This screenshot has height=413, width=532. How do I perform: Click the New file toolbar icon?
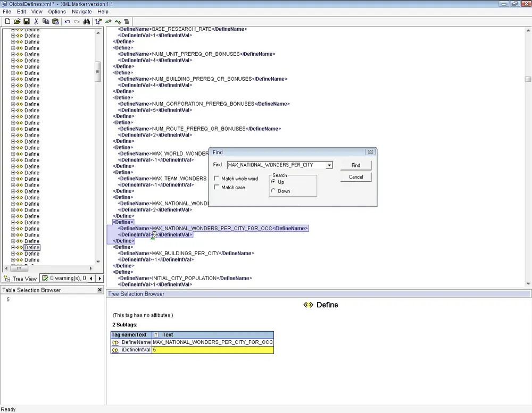tap(7, 21)
